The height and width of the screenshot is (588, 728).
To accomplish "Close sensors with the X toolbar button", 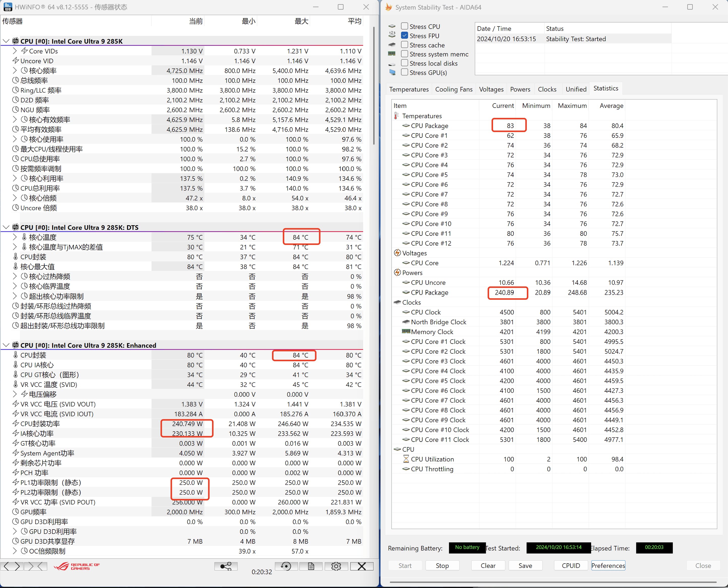I will 362,566.
